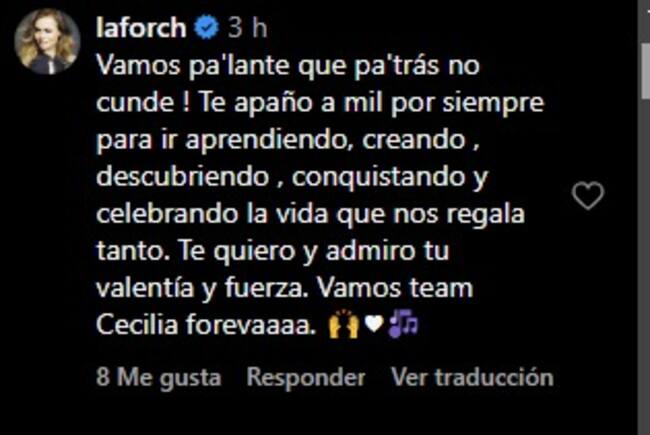Click the word descubriendo in the comment
Viewport: 650px width, 435px height.
tap(183, 177)
